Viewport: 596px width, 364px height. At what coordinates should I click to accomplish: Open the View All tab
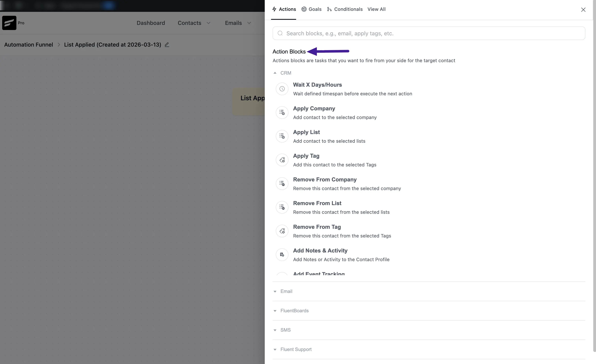tap(376, 9)
